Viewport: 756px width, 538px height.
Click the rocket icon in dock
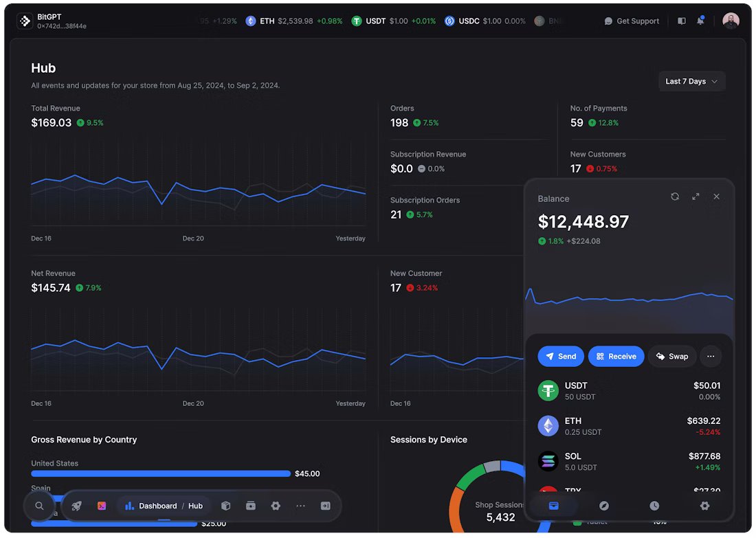click(x=76, y=506)
